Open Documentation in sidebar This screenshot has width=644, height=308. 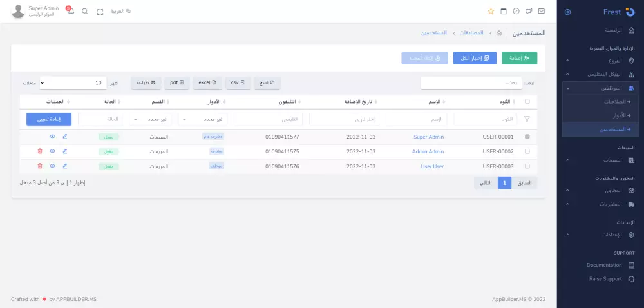pos(600,265)
